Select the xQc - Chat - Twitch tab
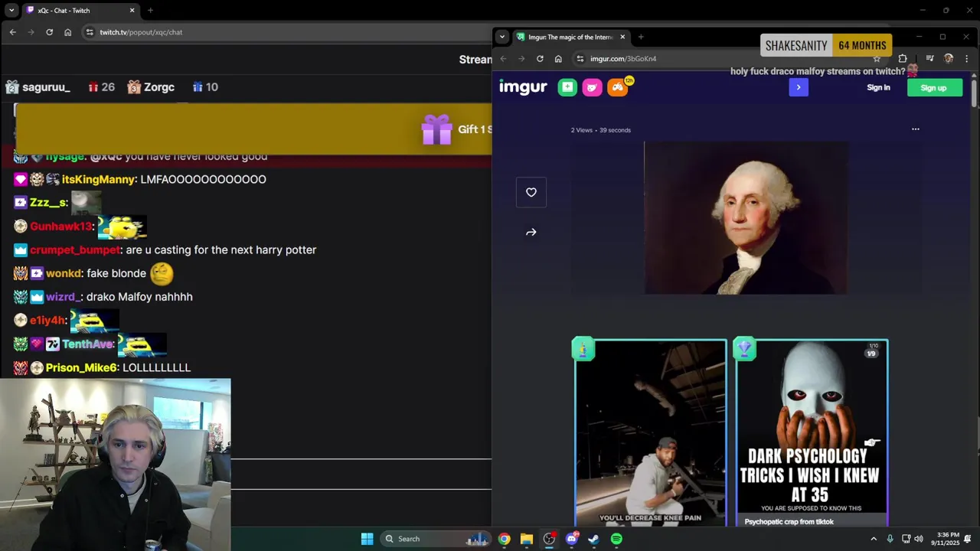980x551 pixels. click(x=80, y=11)
